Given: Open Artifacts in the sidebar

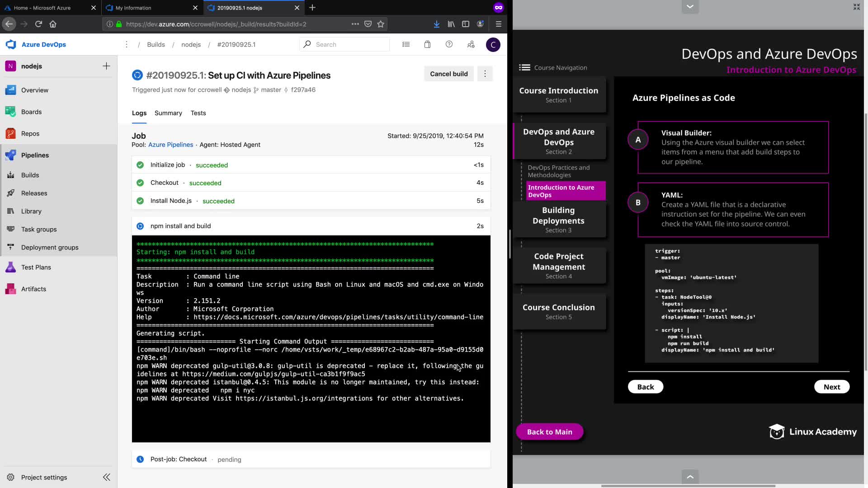Looking at the screenshot, I should pyautogui.click(x=33, y=289).
